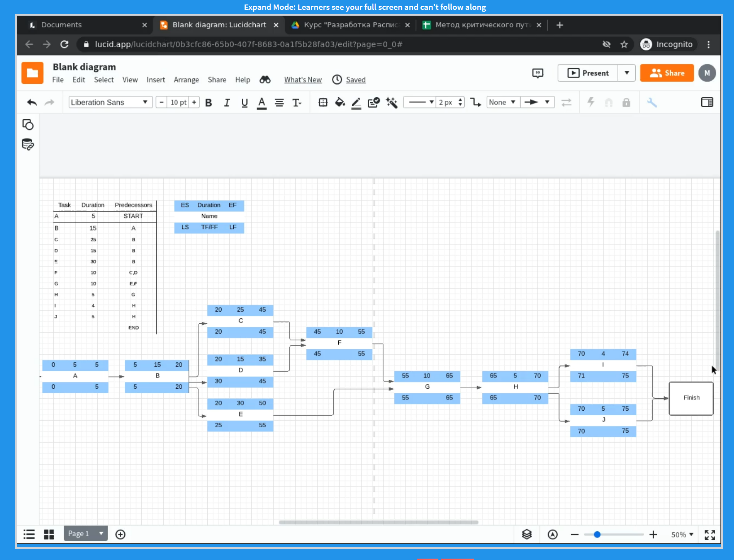Open the Shapes panel in left sidebar
The width and height of the screenshot is (734, 560).
click(x=28, y=124)
